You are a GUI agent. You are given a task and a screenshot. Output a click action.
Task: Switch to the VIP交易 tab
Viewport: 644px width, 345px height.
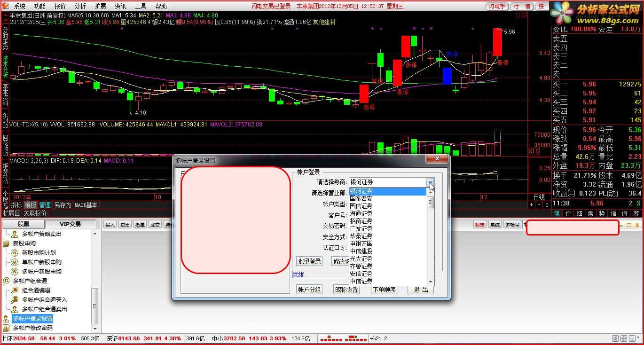pos(70,224)
